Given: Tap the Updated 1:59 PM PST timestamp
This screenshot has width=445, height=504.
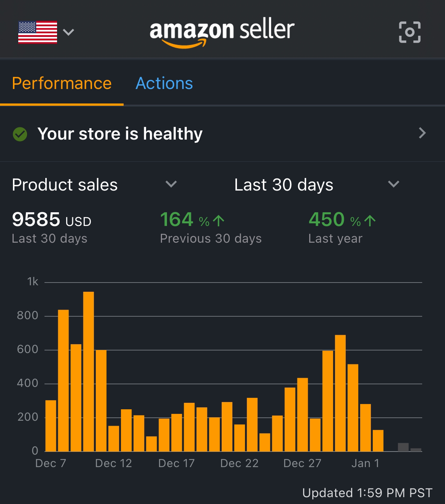Looking at the screenshot, I should (x=367, y=493).
